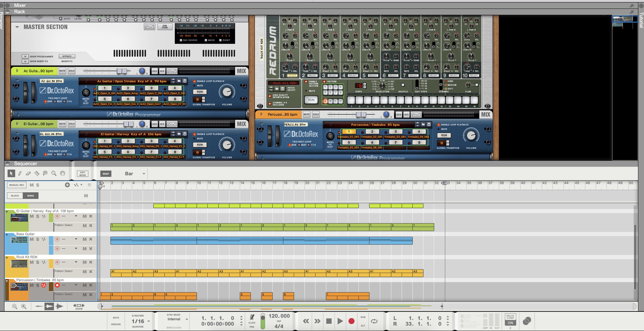Adjust the El Guitar channel pan knob
The image size is (644, 331).
(x=142, y=124)
